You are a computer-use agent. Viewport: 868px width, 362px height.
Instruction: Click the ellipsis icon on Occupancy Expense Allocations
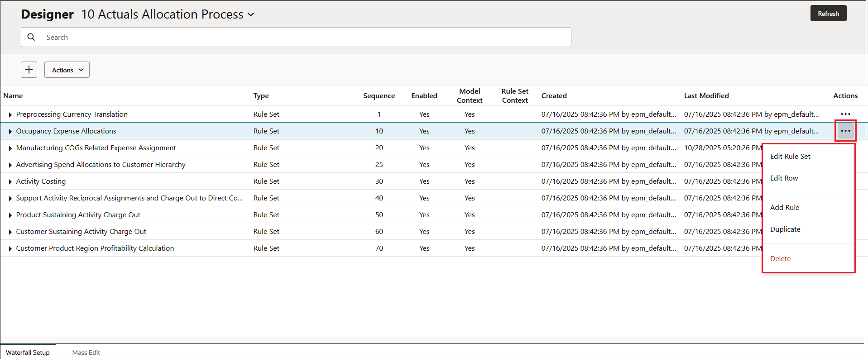click(845, 131)
